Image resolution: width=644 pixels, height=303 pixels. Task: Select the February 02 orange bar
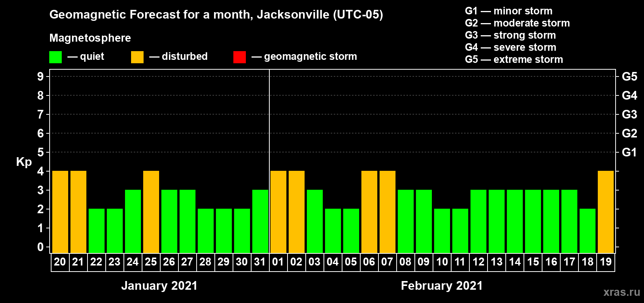[297, 212]
